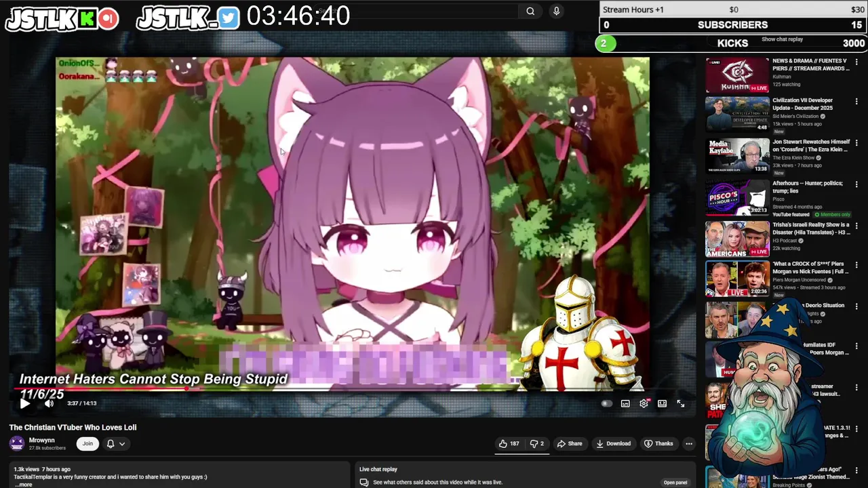The width and height of the screenshot is (868, 488).
Task: Click video title 'The Christian VTuber Who Loves Loli'
Action: point(73,428)
